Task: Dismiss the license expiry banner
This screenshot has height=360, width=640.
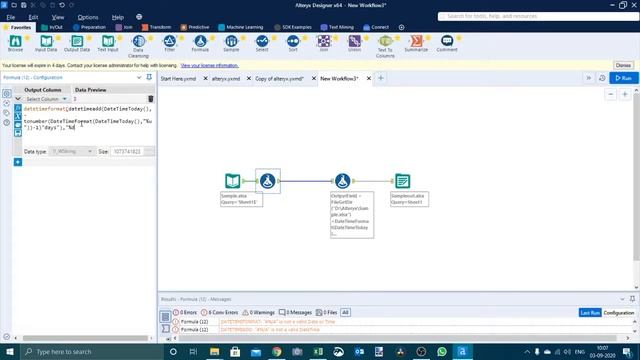Action: coord(623,65)
